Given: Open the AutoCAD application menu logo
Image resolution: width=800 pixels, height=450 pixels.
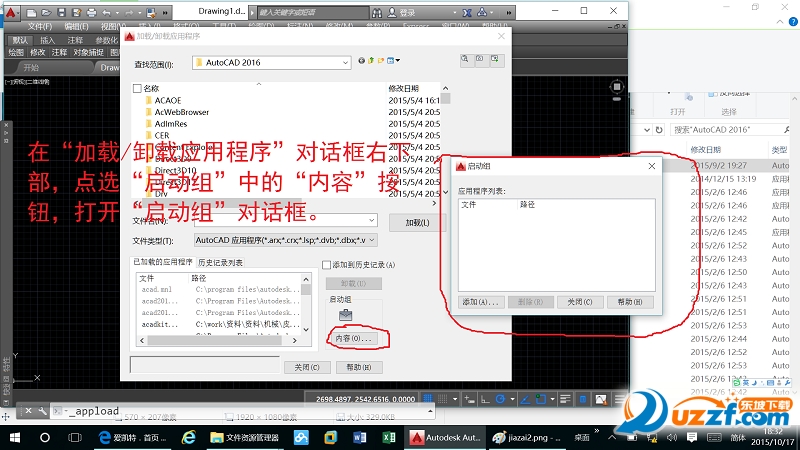Looking at the screenshot, I should click(x=10, y=12).
